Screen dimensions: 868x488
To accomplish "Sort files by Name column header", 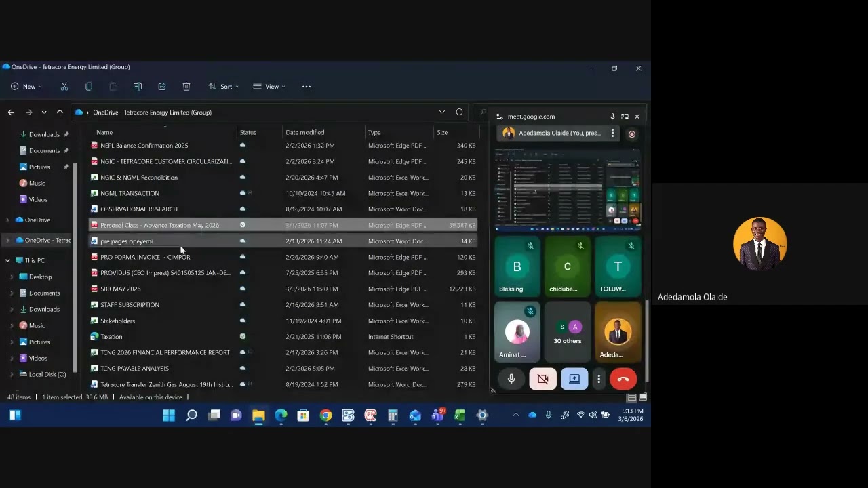I will (104, 132).
